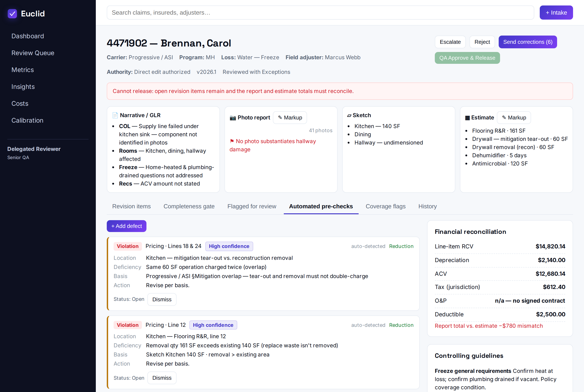Click the + Add defect button

(126, 226)
